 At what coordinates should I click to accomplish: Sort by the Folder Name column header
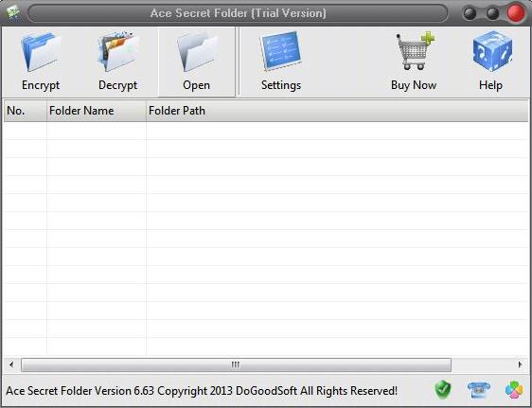coord(97,111)
